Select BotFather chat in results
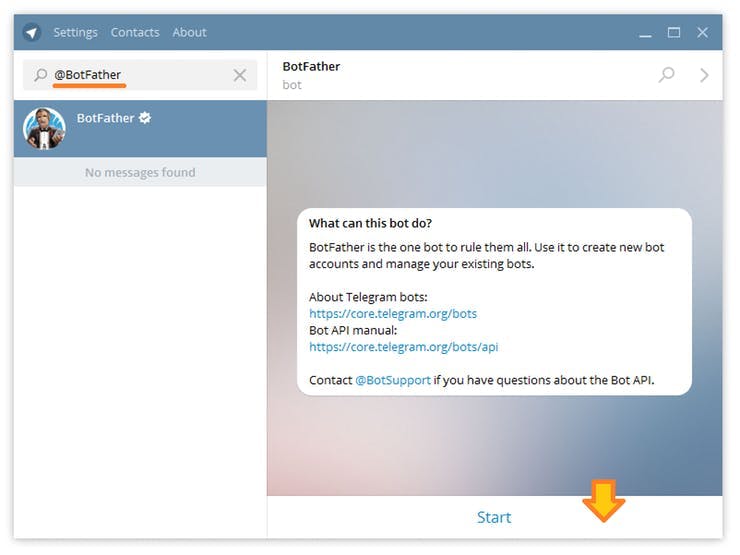 point(140,128)
